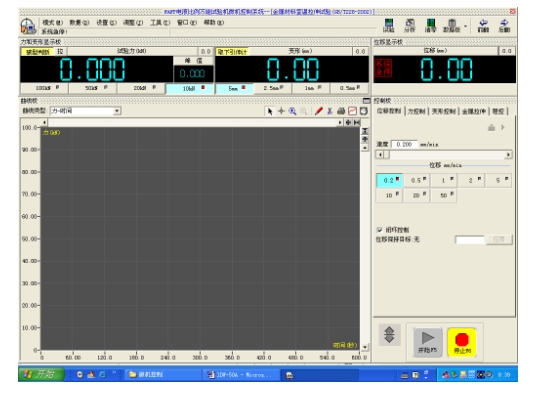Screen dimensions: 534x394
Task: Click the back arrow icon in the top toolbar
Action: point(483,26)
